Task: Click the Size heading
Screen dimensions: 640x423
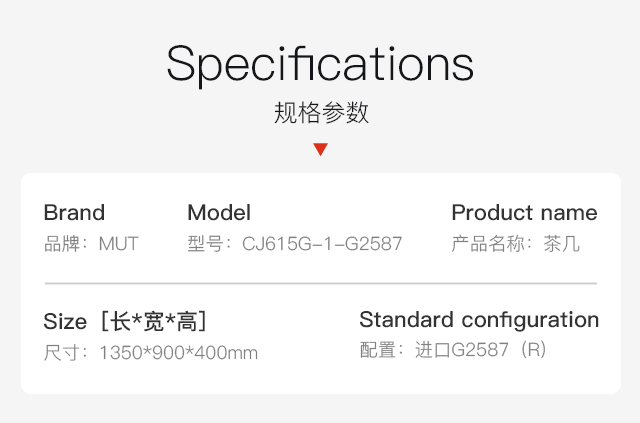Action: pyautogui.click(x=65, y=321)
